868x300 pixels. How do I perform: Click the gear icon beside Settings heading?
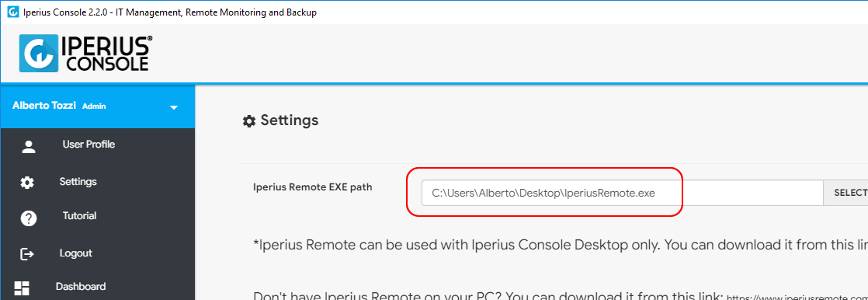point(249,121)
